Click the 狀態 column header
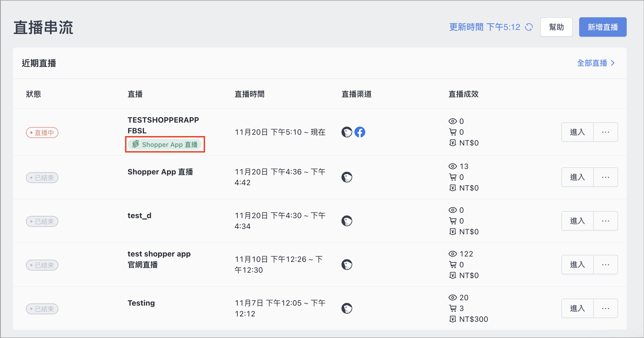This screenshot has height=338, width=644. (x=33, y=94)
